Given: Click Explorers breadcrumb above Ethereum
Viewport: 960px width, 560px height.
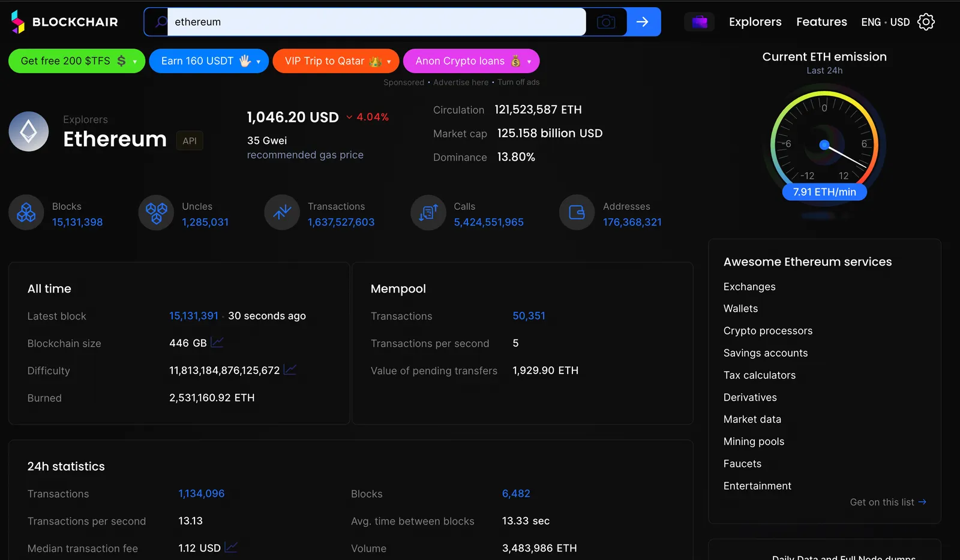Looking at the screenshot, I should coord(85,119).
